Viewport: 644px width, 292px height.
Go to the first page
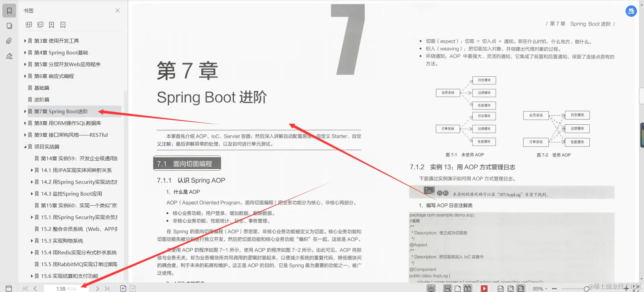click(26, 289)
